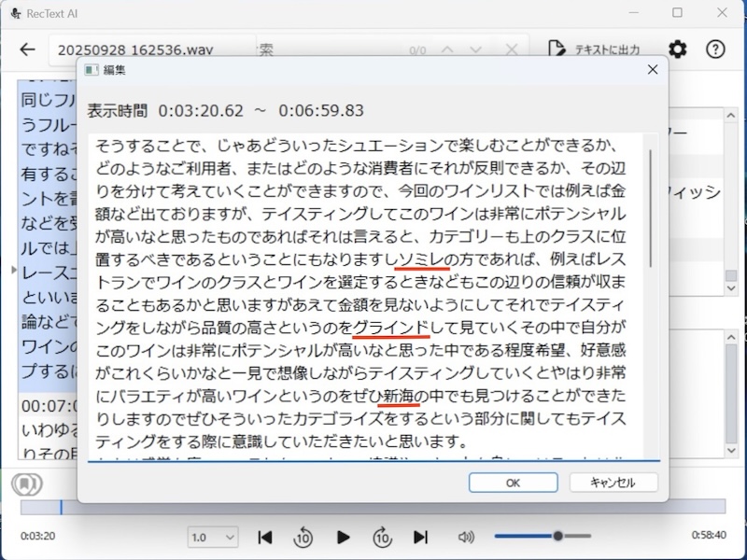Jump to the next segment
The image size is (747, 560).
(420, 537)
